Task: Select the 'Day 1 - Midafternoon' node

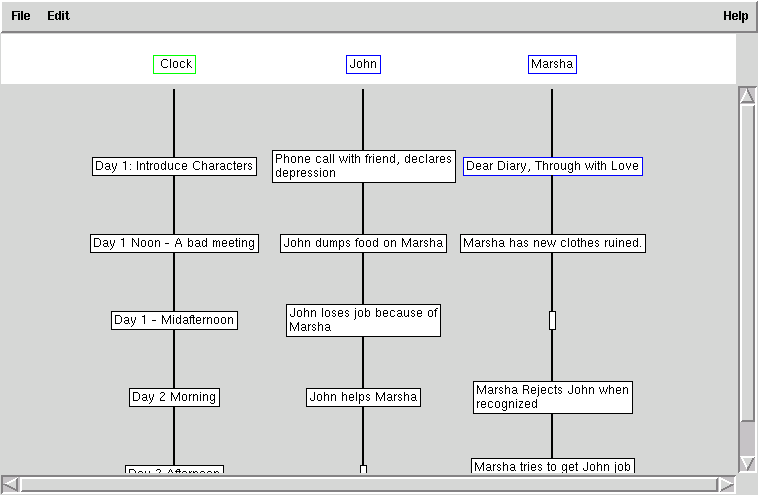Action: pyautogui.click(x=174, y=320)
